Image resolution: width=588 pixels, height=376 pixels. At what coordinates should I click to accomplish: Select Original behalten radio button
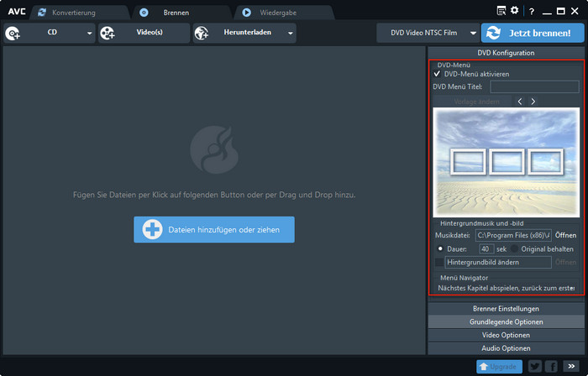coord(514,248)
